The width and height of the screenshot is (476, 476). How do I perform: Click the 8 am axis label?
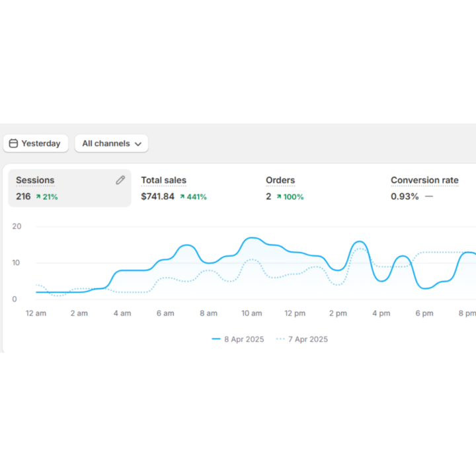pos(208,313)
